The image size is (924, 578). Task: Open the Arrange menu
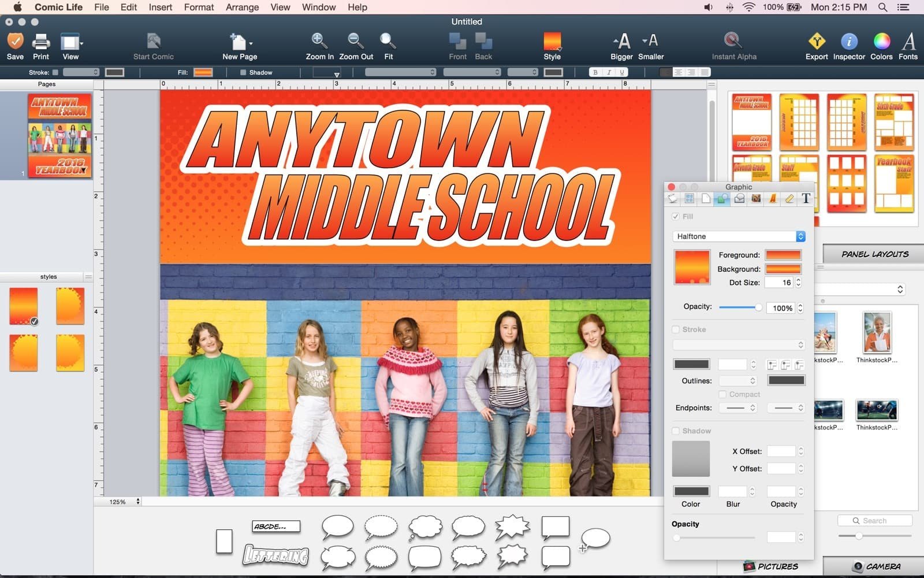click(242, 7)
